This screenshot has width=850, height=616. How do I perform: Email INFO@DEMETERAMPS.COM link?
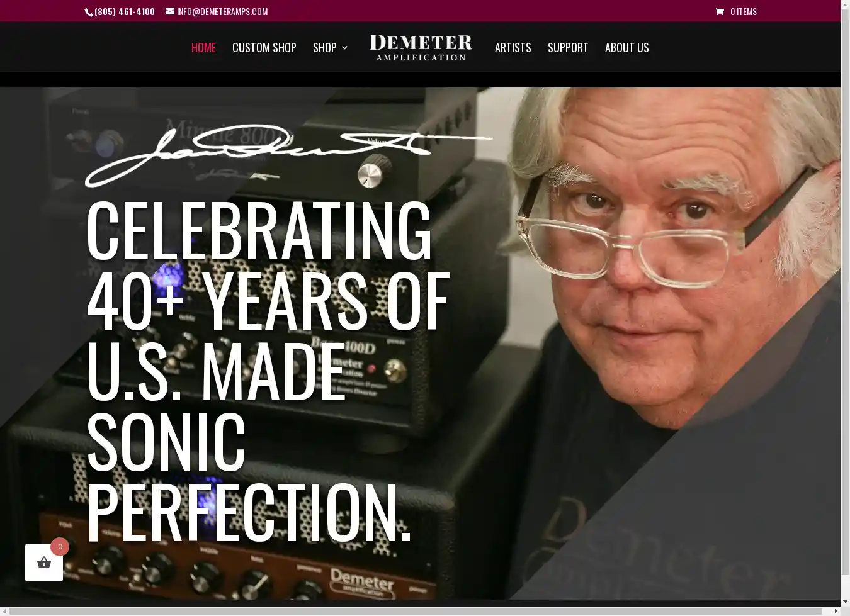click(x=222, y=11)
